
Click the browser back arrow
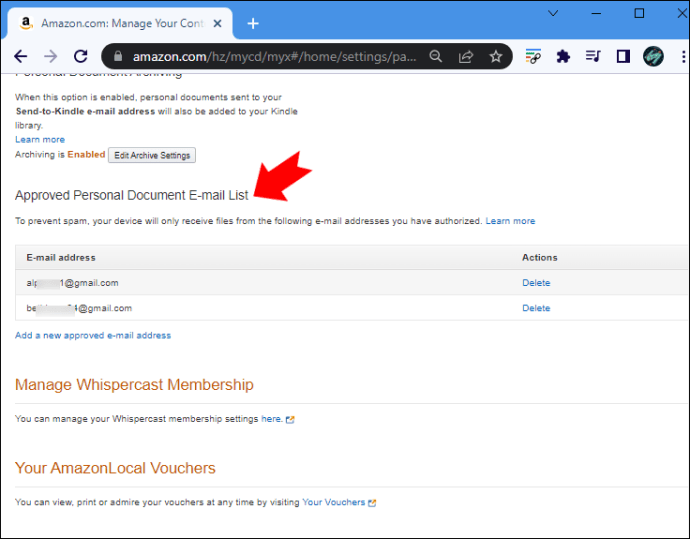[20, 57]
